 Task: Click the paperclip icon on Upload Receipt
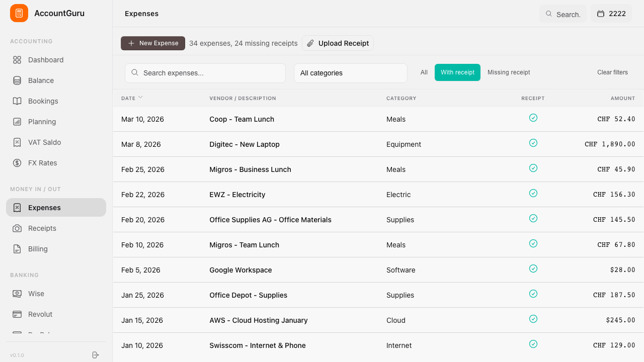(310, 43)
